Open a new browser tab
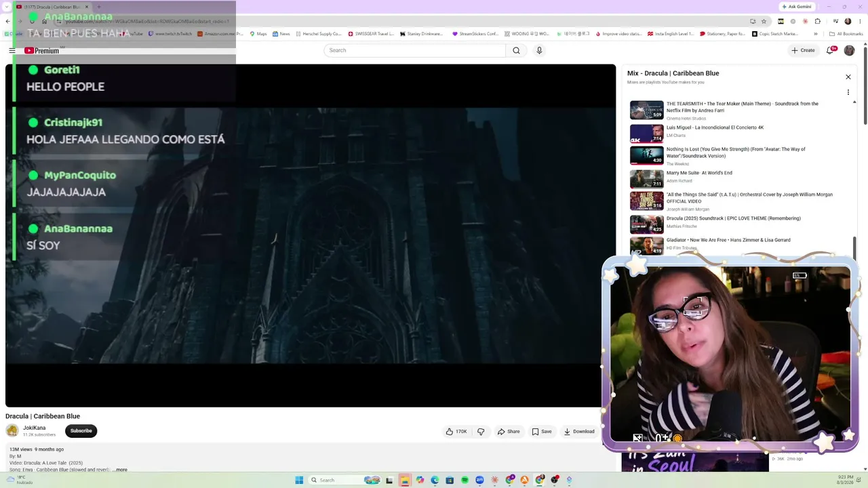 tap(99, 7)
